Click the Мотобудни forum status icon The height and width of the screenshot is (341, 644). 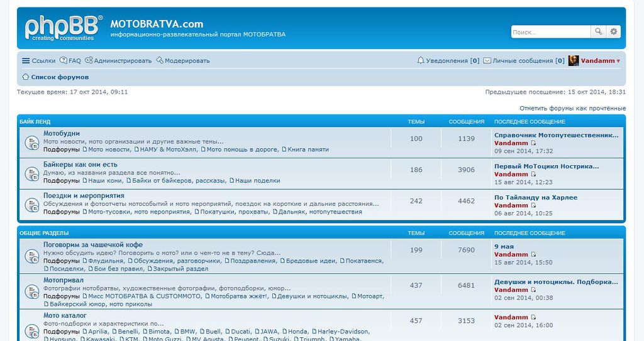[32, 143]
